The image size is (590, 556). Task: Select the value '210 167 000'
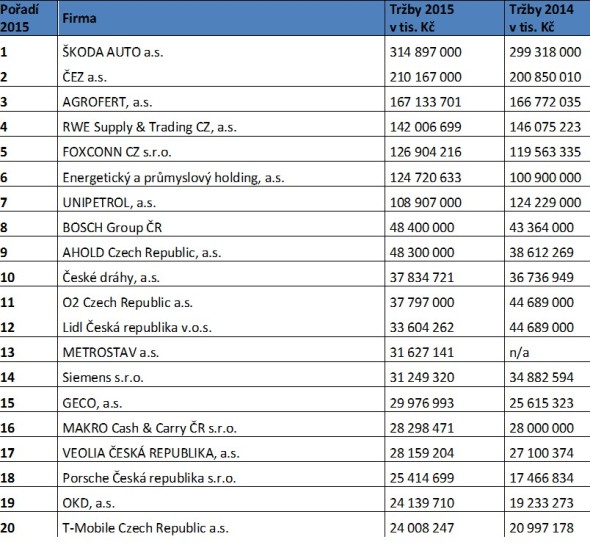426,77
